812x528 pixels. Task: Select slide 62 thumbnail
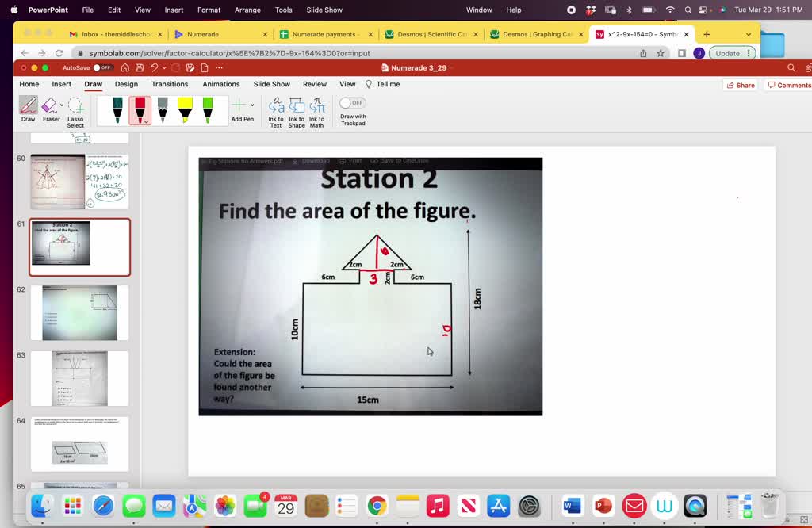pyautogui.click(x=79, y=312)
